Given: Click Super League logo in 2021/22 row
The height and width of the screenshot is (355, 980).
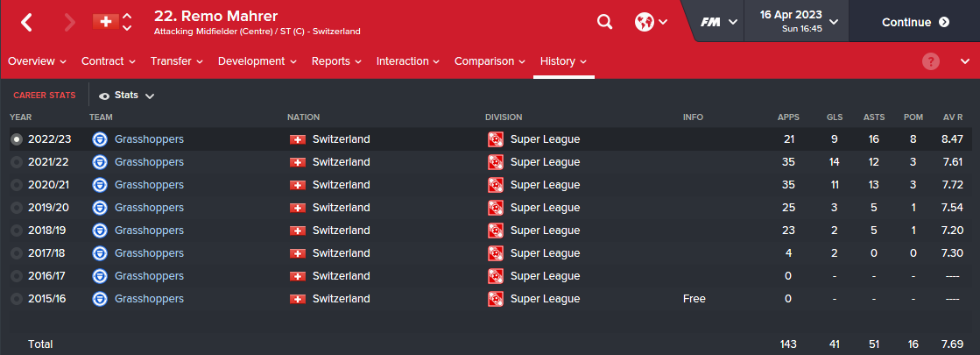Looking at the screenshot, I should click(x=495, y=162).
